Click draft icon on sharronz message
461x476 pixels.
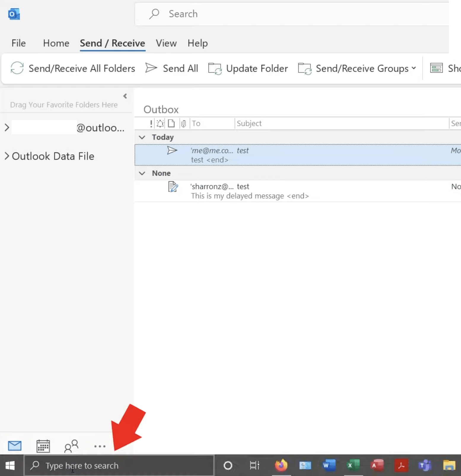[173, 187]
